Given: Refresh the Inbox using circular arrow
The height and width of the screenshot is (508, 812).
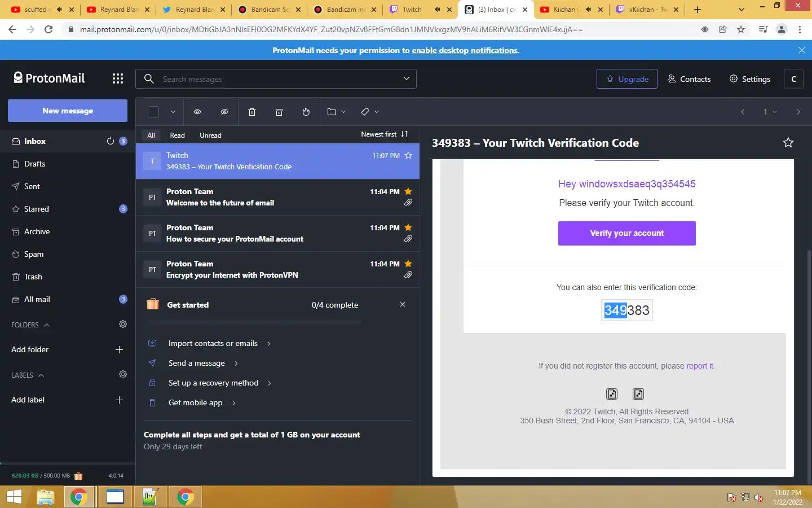Looking at the screenshot, I should (x=111, y=141).
